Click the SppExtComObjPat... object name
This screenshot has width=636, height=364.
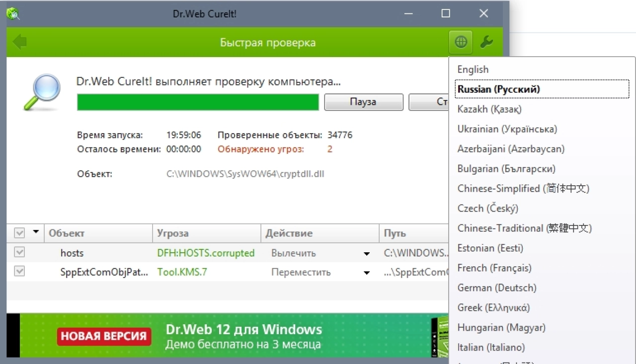(104, 272)
